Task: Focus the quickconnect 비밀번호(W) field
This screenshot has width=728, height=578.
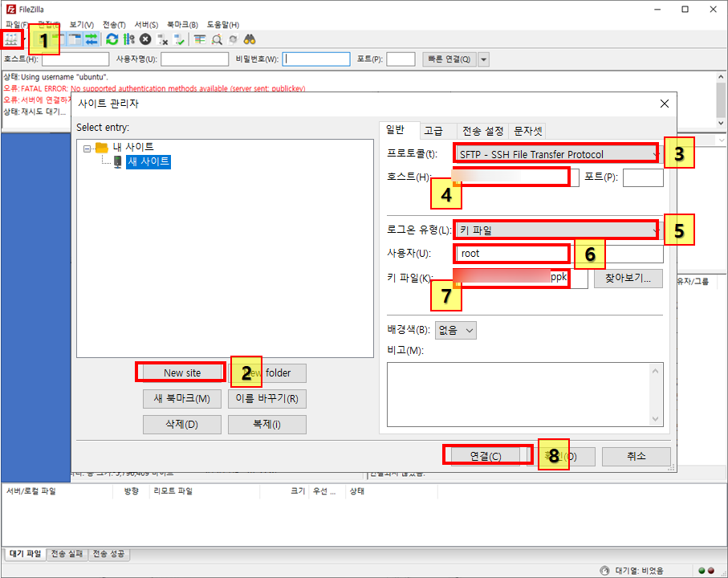Action: (316, 59)
